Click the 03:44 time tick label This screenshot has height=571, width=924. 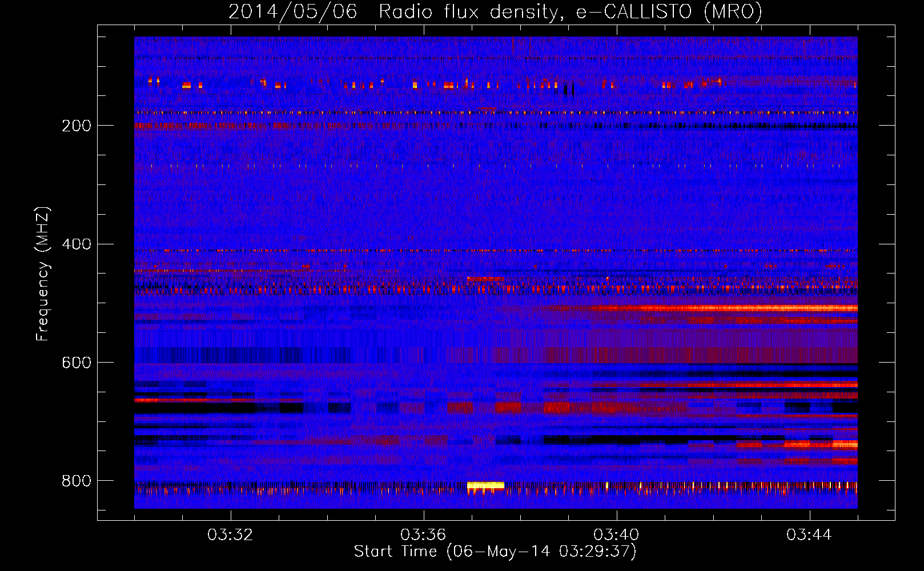[809, 535]
